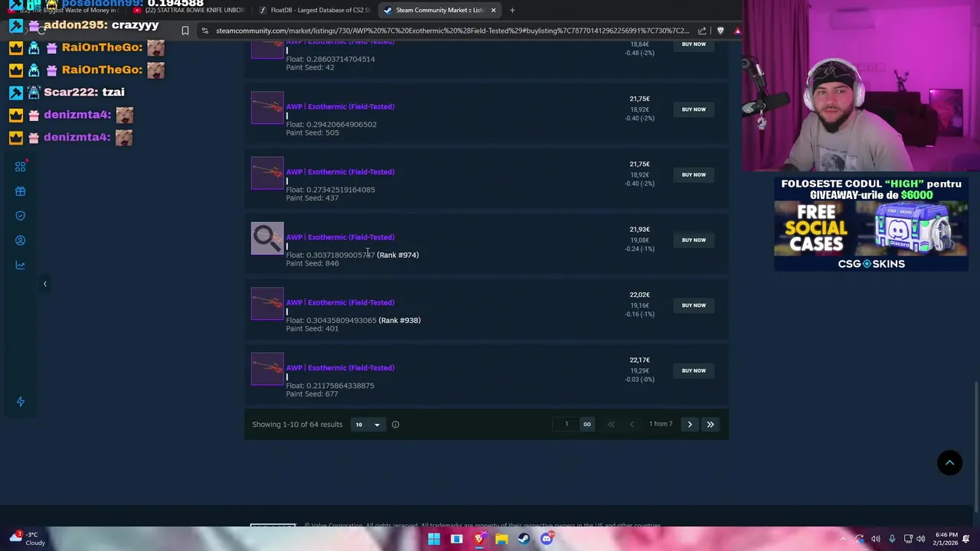980x551 pixels.
Task: Go to the next results page
Action: [x=690, y=424]
